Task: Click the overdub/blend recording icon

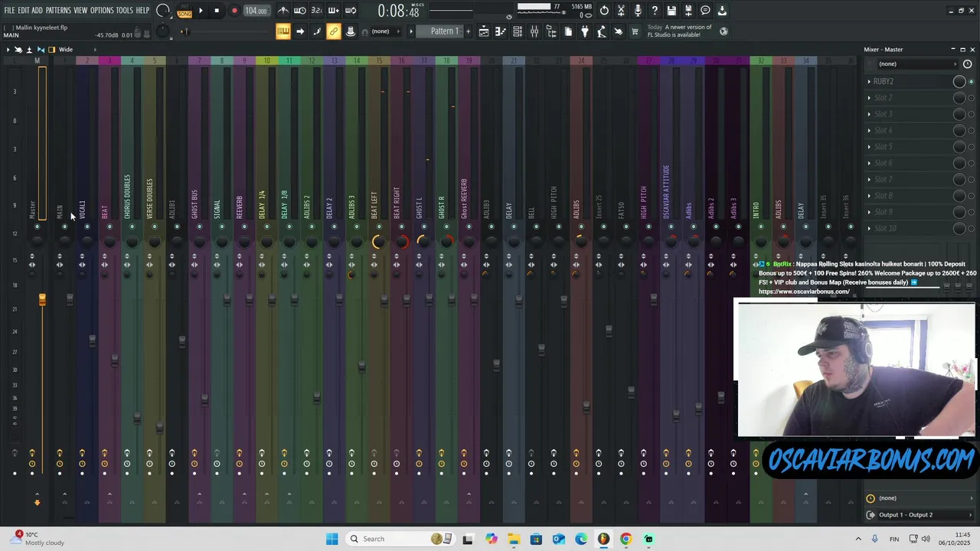Action: (334, 11)
